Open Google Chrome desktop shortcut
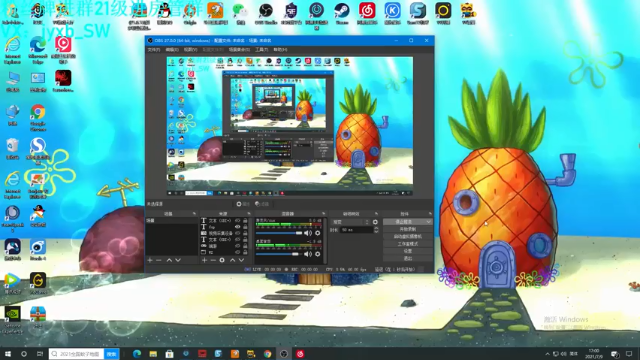This screenshot has height=360, width=640. pos(38,118)
